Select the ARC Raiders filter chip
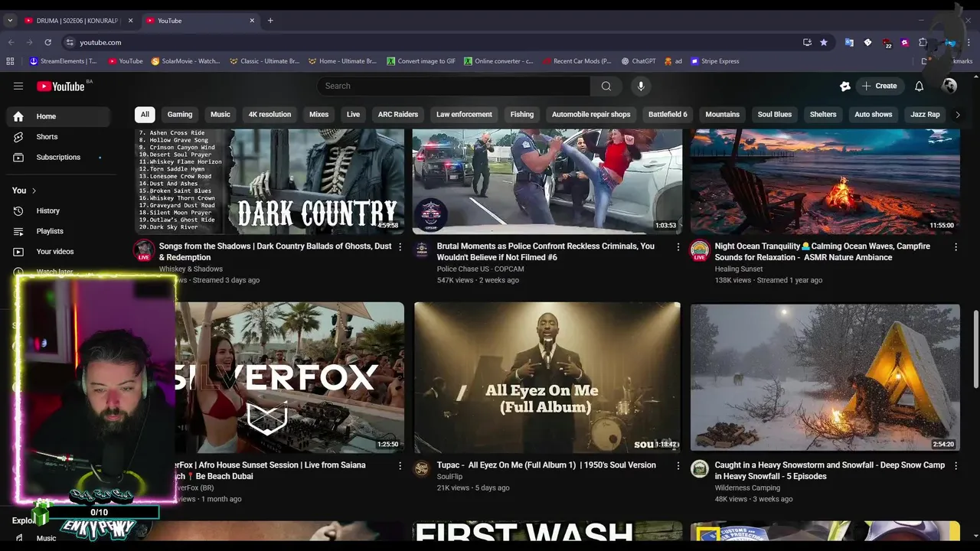980x551 pixels. [x=398, y=115]
